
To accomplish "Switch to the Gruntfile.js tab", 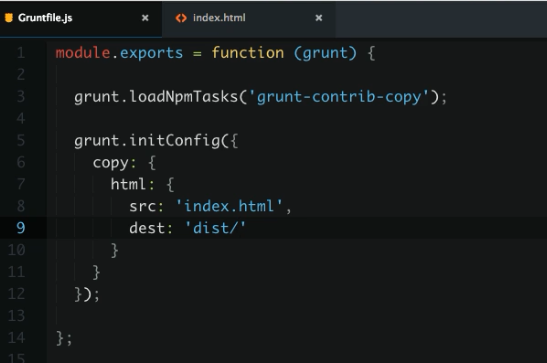I will (81, 18).
